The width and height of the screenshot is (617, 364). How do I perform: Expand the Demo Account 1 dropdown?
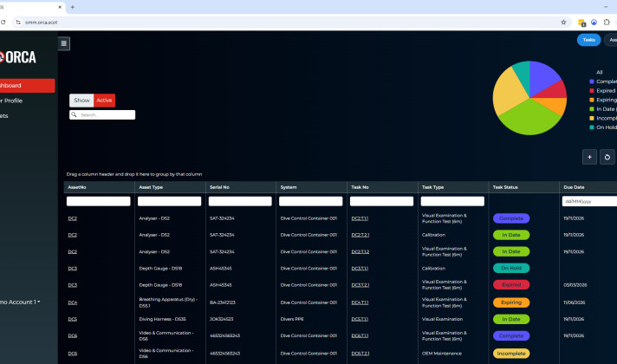coord(20,302)
